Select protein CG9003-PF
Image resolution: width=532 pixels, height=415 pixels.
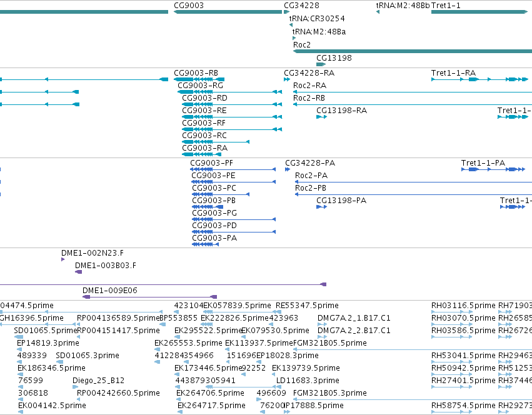[x=233, y=169]
